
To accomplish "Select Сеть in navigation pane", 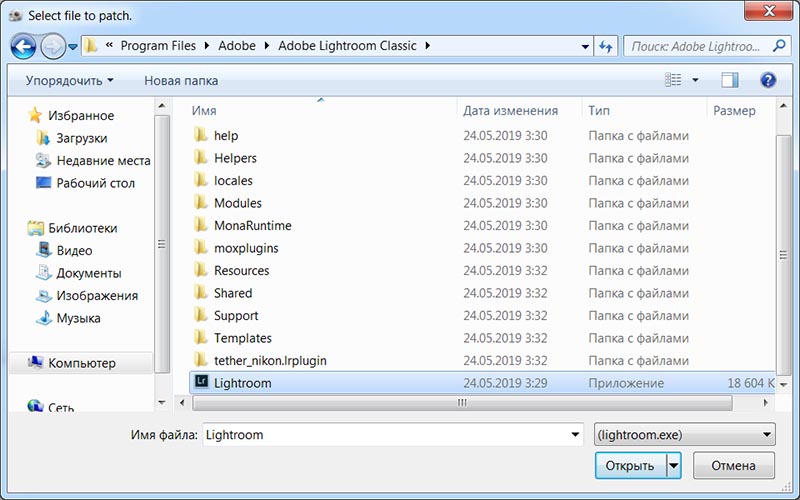I will [x=61, y=407].
